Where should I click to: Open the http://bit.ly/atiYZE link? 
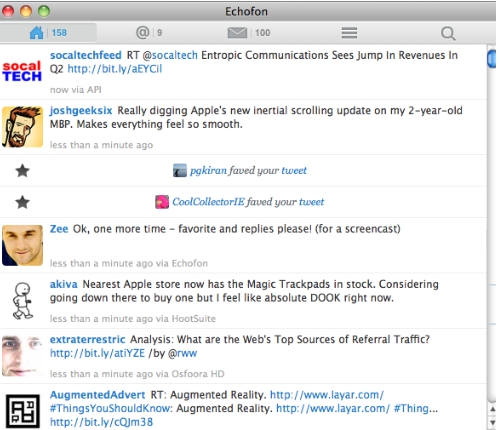[x=97, y=353]
